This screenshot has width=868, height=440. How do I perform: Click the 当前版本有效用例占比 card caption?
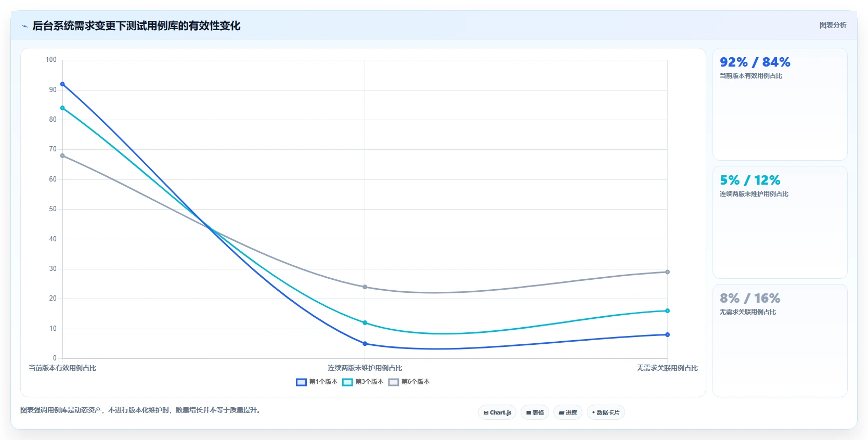click(751, 76)
